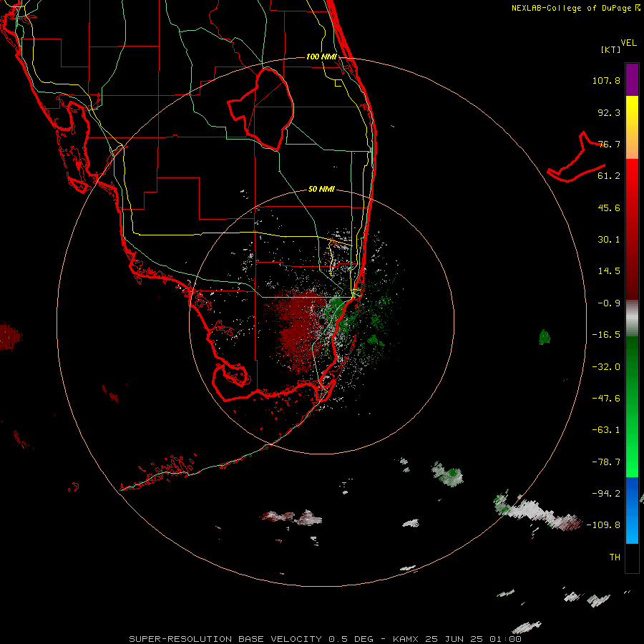Click the 50 NMI range ring label

[x=321, y=189]
